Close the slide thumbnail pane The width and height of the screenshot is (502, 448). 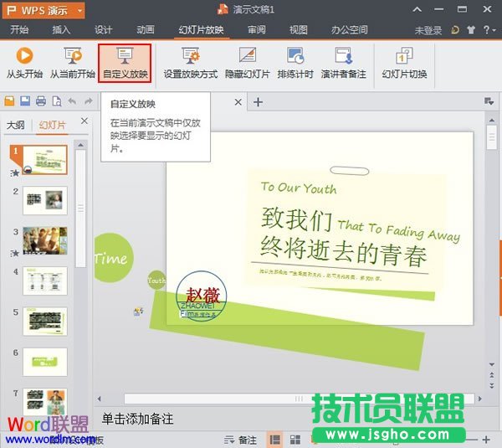click(85, 121)
